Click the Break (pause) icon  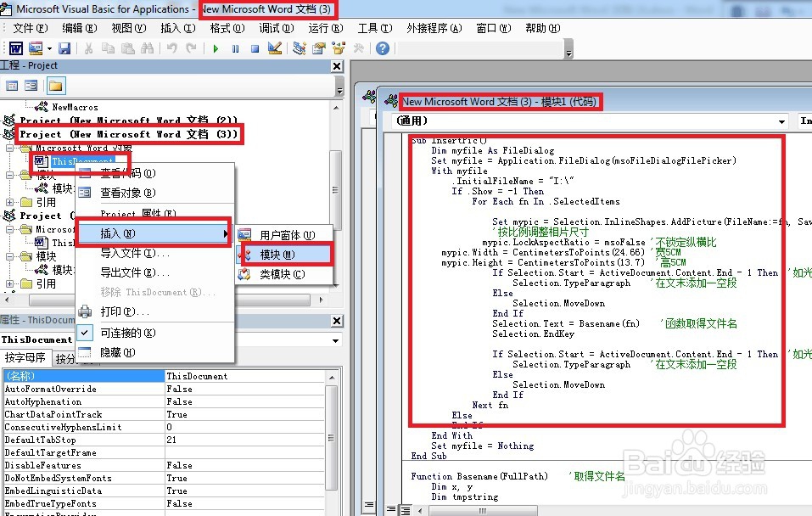[236, 48]
